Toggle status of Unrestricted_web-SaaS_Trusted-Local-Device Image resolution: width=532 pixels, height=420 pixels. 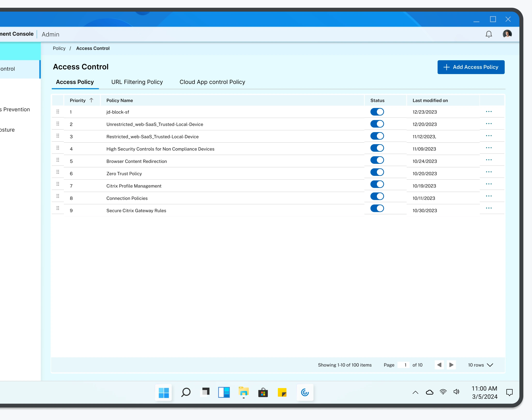click(377, 124)
